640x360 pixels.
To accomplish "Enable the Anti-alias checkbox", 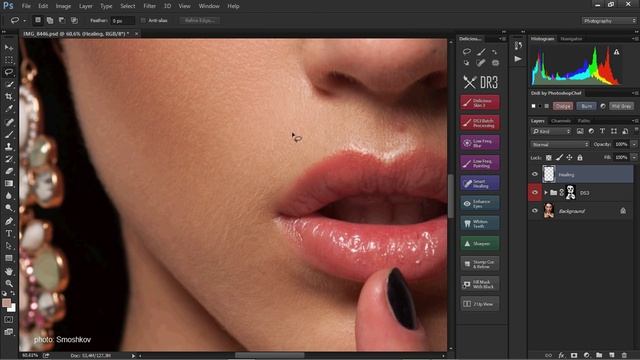I will tap(143, 20).
